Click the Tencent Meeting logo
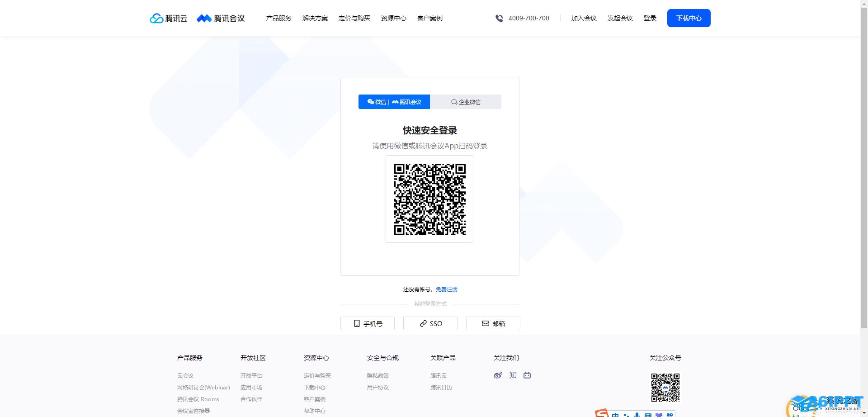The height and width of the screenshot is (417, 868). click(221, 18)
